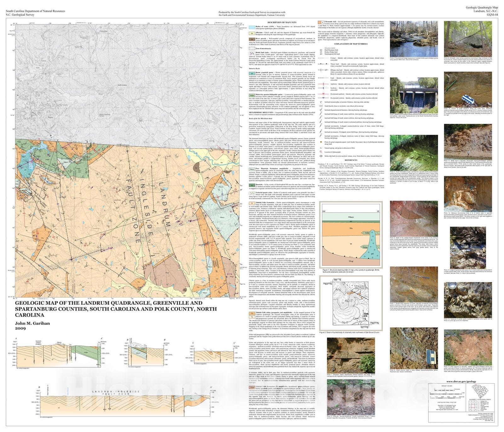Open Photo 7 stream bank exposure image
Image resolution: width=504 pixels, height=432 pixels.
pos(414,285)
